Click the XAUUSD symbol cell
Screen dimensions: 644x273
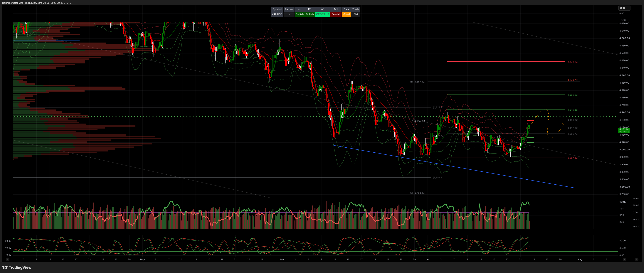tap(277, 14)
